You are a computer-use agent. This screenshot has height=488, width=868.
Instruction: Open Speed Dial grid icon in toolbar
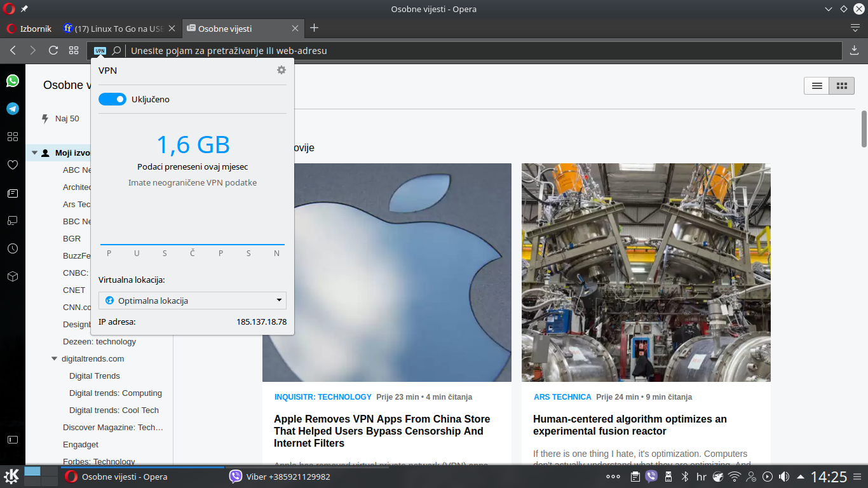tap(74, 50)
